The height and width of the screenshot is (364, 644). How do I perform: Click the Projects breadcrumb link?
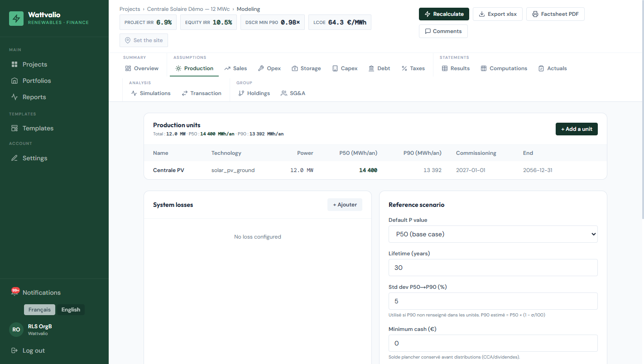[130, 9]
